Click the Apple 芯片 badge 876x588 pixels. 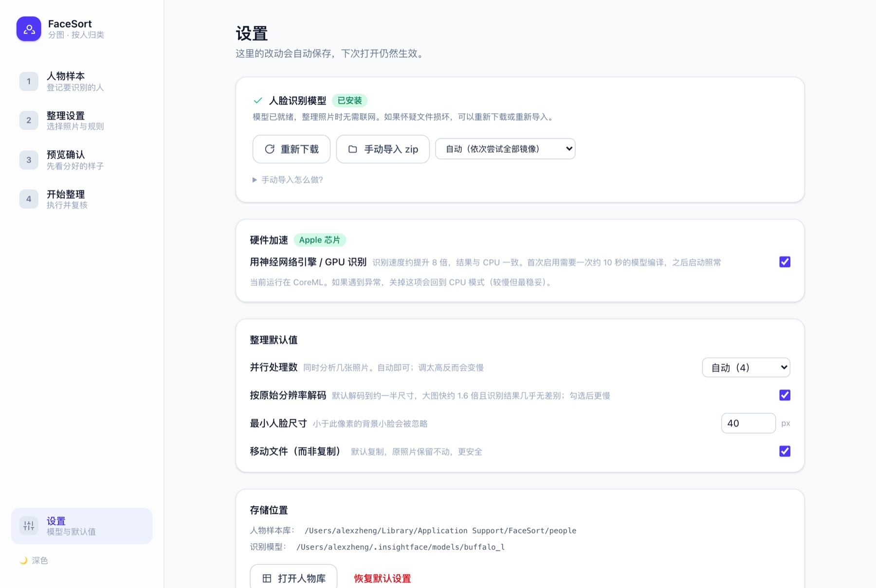pos(320,240)
